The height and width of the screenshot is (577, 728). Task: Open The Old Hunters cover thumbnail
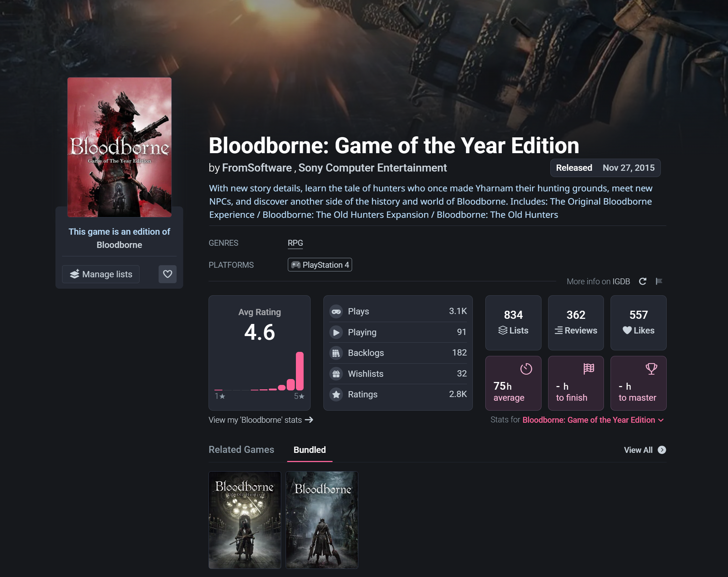click(245, 520)
